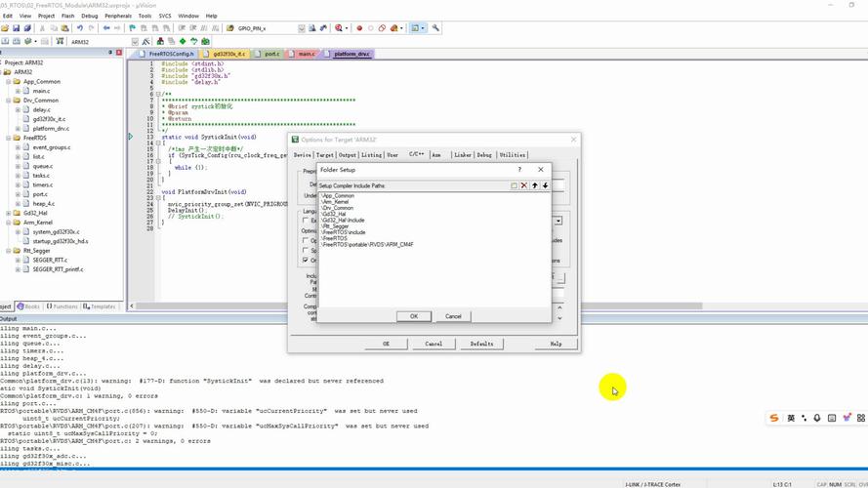Open the Peripherals menu
Viewport: 868px width, 488px height.
(x=118, y=16)
